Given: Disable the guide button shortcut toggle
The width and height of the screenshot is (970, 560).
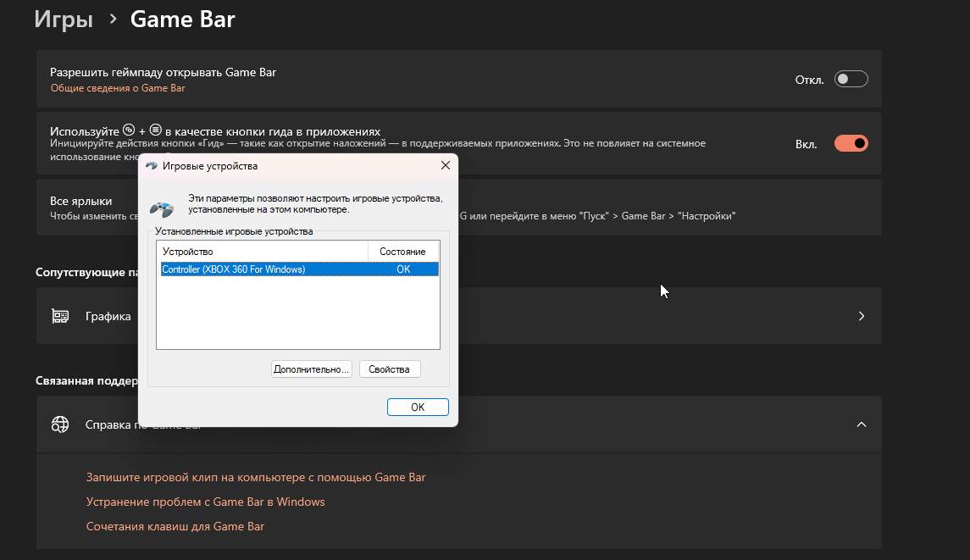Looking at the screenshot, I should [851, 143].
